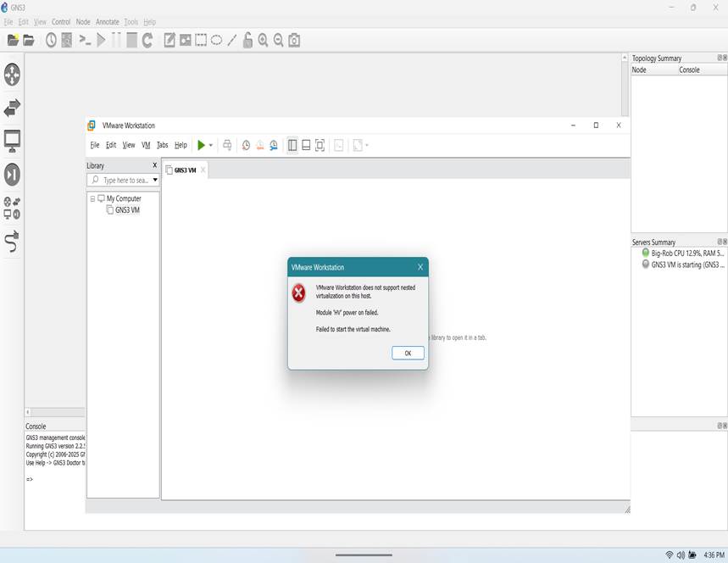Toggle the VMware thumbnail bar view button
Screen dimensions: 728x563
click(x=306, y=145)
